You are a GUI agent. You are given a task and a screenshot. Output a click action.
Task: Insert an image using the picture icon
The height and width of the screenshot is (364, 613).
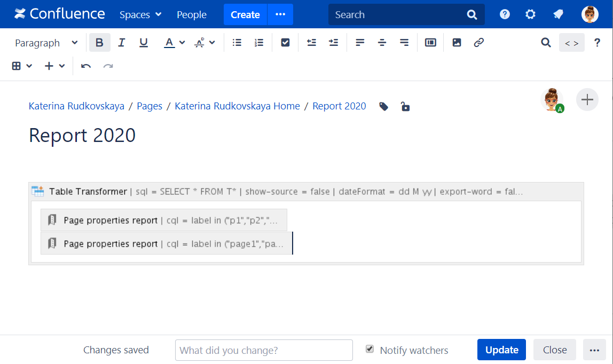point(457,43)
